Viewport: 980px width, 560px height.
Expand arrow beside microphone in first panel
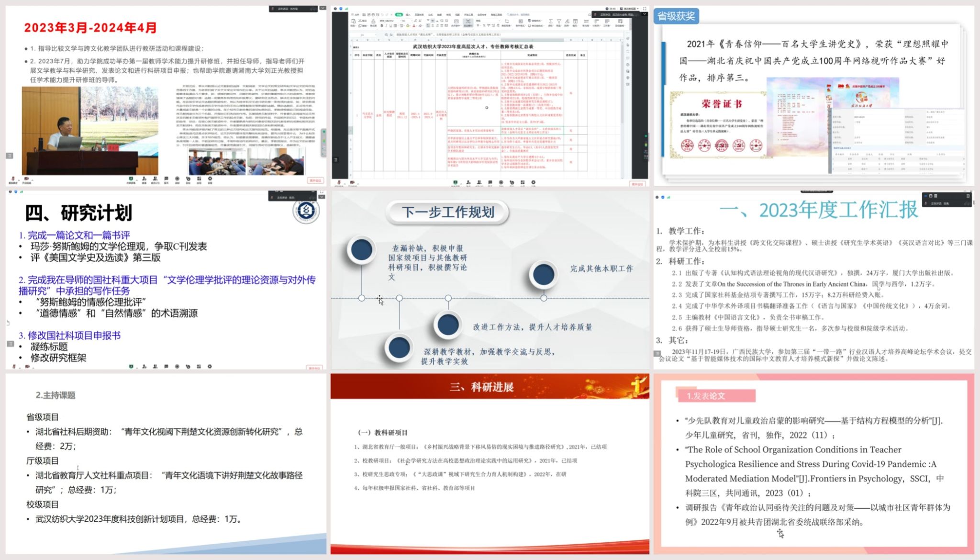19,180
